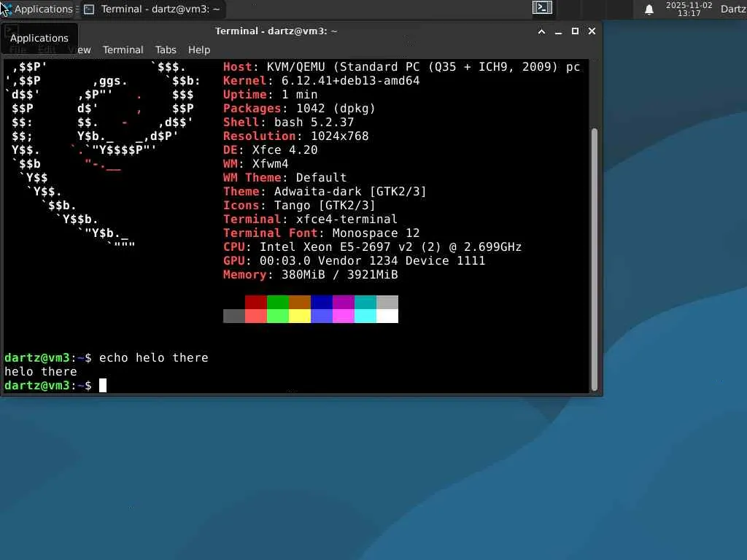Click the terminal's vertical scrollbar handle
This screenshot has height=560, width=747.
tap(594, 260)
